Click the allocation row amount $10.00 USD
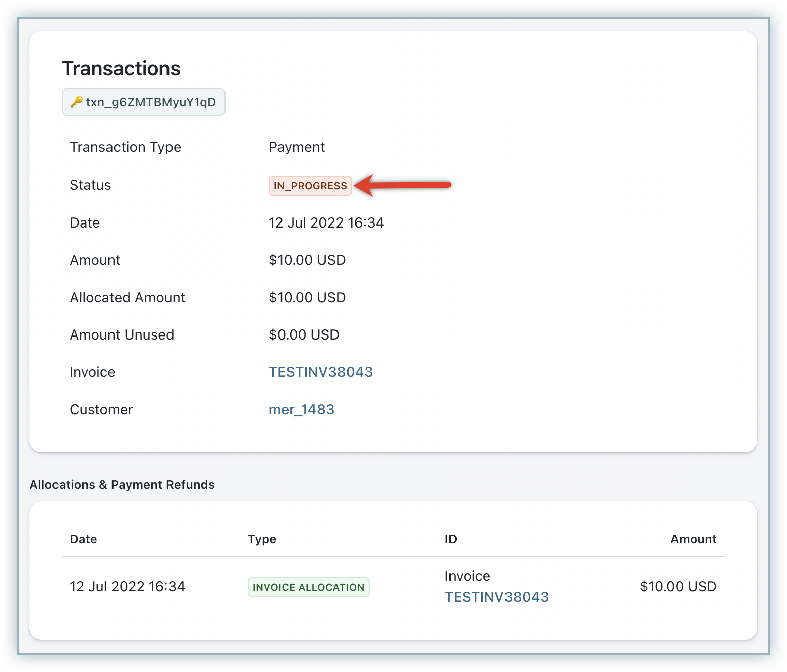 678,587
